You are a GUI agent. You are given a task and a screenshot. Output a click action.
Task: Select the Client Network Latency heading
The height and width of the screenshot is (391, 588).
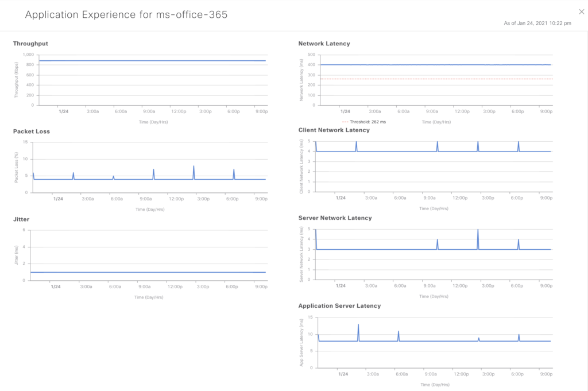[334, 130]
